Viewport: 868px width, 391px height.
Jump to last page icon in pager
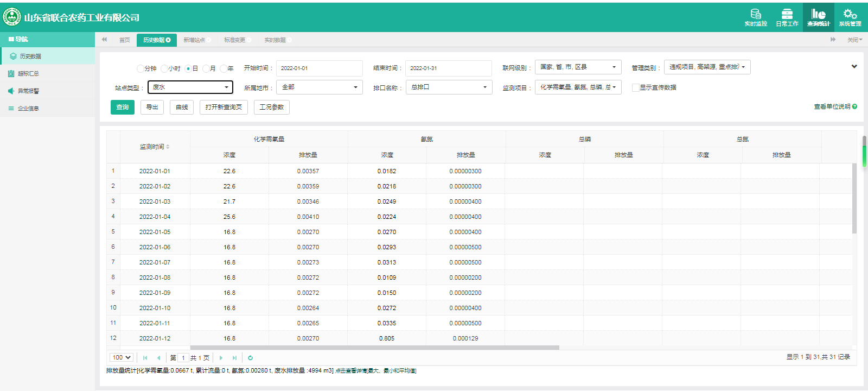pos(234,358)
